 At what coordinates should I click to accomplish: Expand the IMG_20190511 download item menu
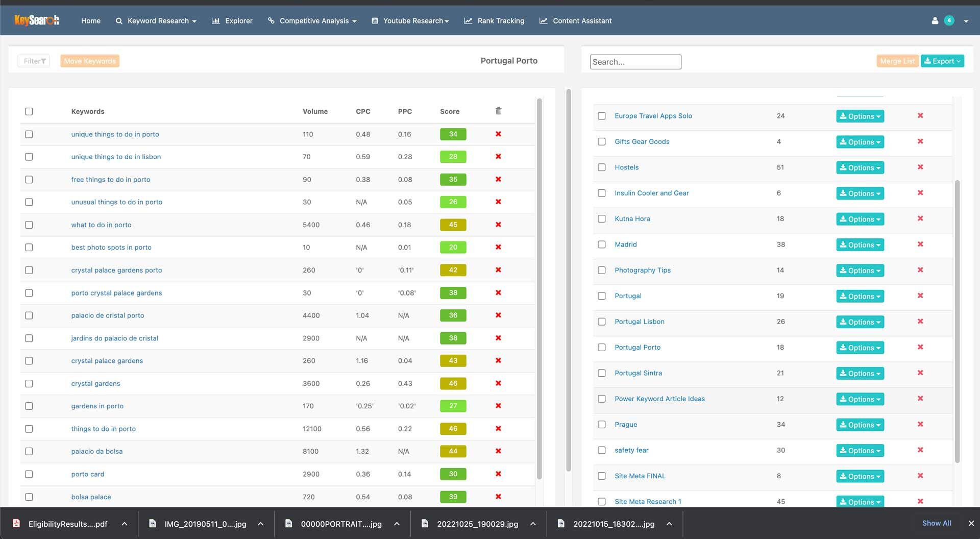[x=260, y=524]
